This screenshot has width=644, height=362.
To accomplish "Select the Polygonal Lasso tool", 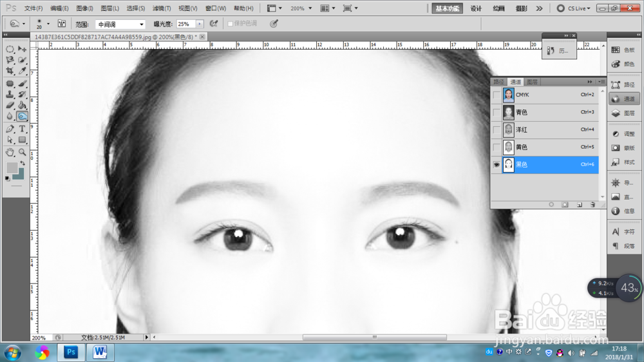I will [10, 60].
